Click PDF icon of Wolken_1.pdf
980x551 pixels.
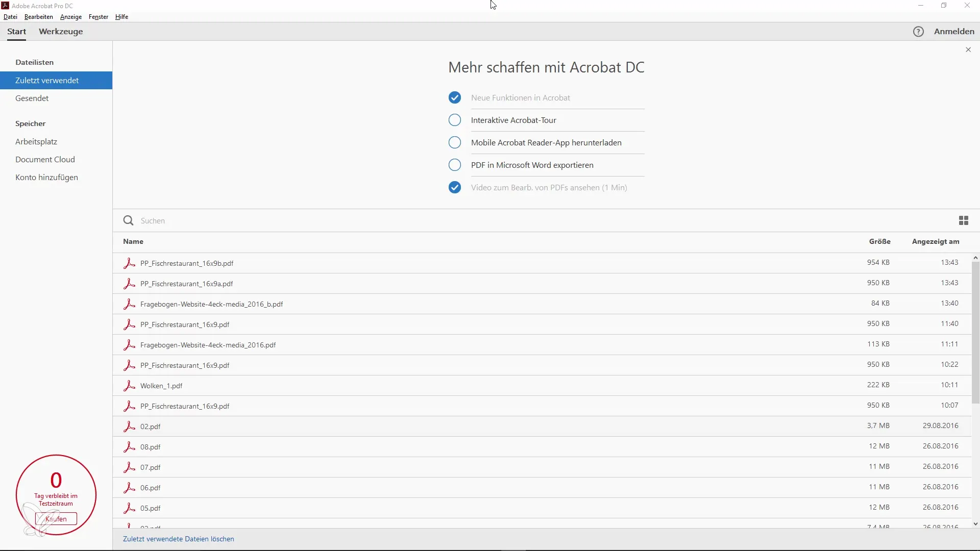(129, 386)
